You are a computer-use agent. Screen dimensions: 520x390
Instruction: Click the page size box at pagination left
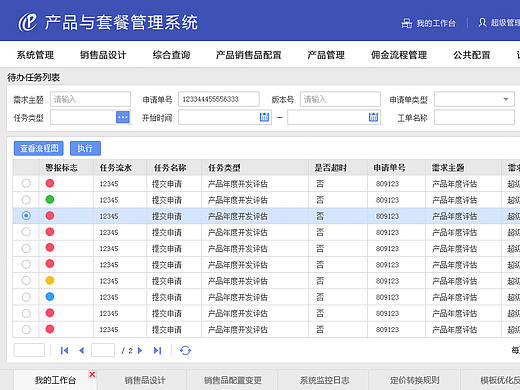click(29, 350)
